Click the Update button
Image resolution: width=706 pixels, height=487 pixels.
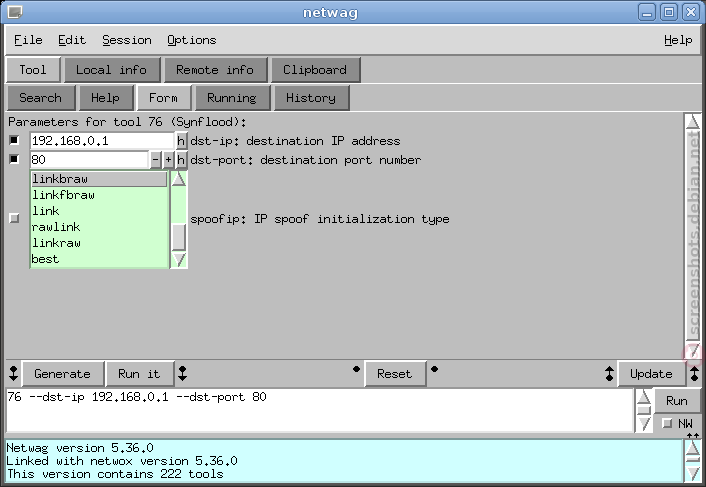651,374
